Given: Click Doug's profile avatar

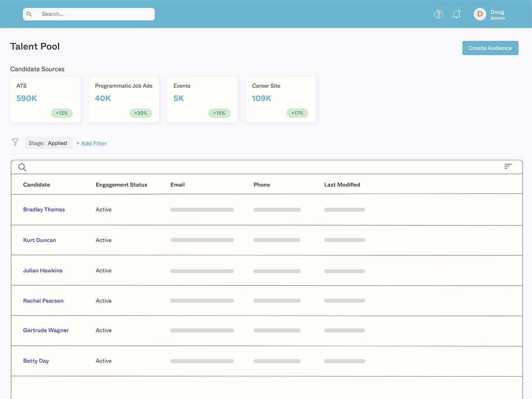Looking at the screenshot, I should [480, 14].
